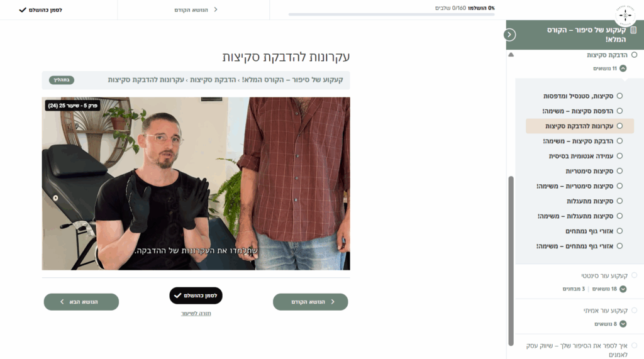The height and width of the screenshot is (359, 644).
Task: Collapse the course sidebar with round arrow icon
Action: pos(509,35)
